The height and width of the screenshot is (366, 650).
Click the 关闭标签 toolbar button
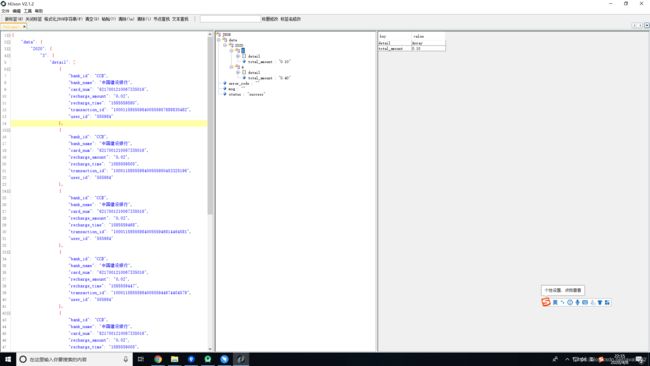pyautogui.click(x=34, y=19)
